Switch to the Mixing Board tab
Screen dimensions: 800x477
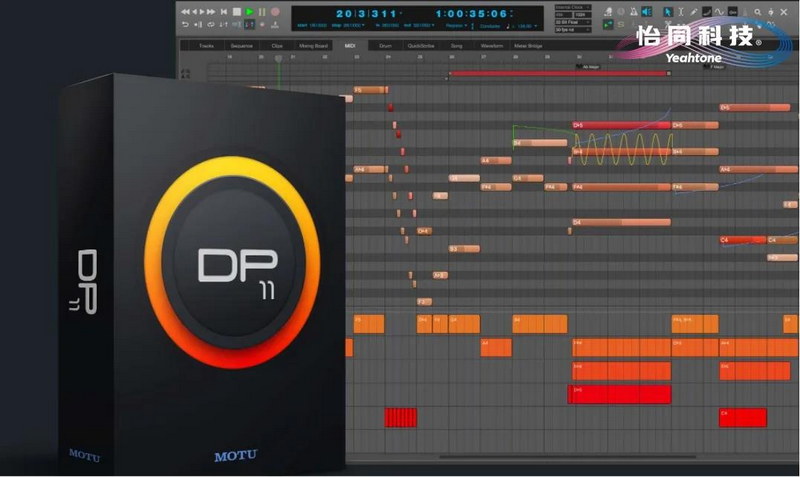(x=313, y=46)
